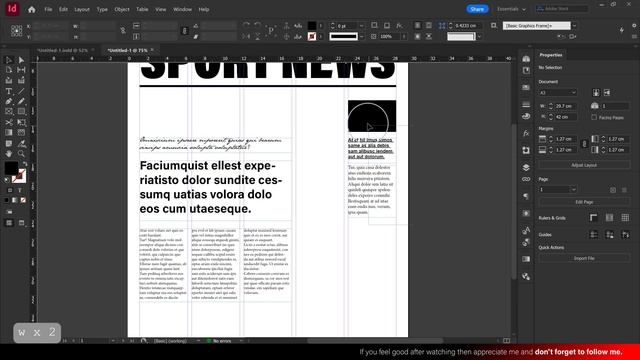The image size is (640, 360).
Task: Open the Layout menu
Action: pyautogui.click(x=82, y=9)
